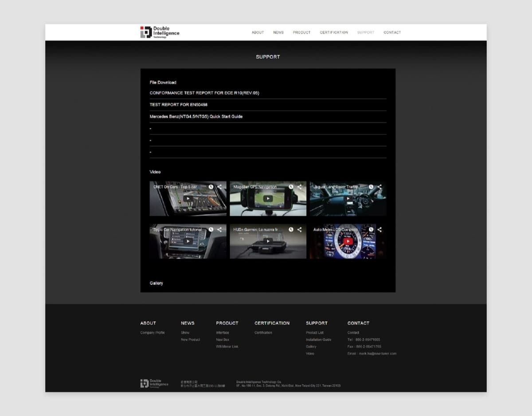The height and width of the screenshot is (416, 532).
Task: Open CONTACT in top navigation
Action: pos(392,32)
